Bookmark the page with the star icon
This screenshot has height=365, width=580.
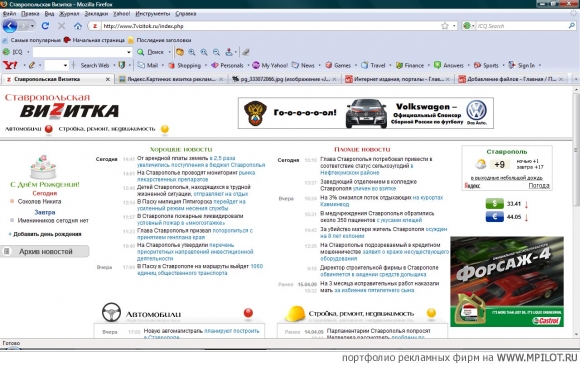(x=445, y=26)
